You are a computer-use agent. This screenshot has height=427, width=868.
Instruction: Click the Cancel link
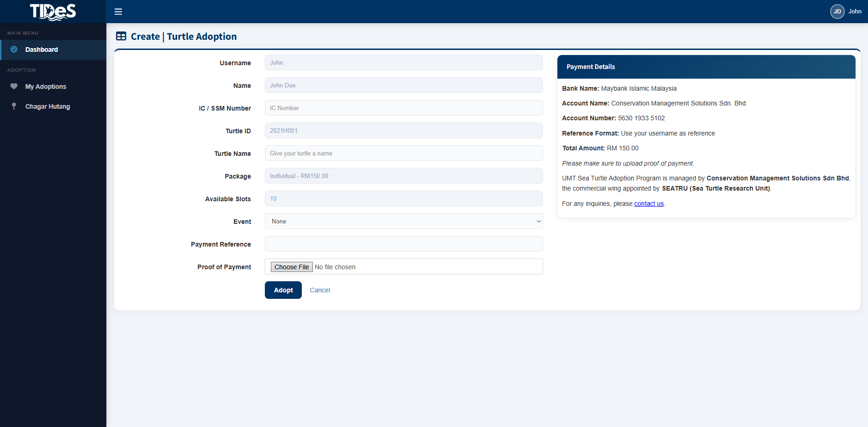point(320,290)
